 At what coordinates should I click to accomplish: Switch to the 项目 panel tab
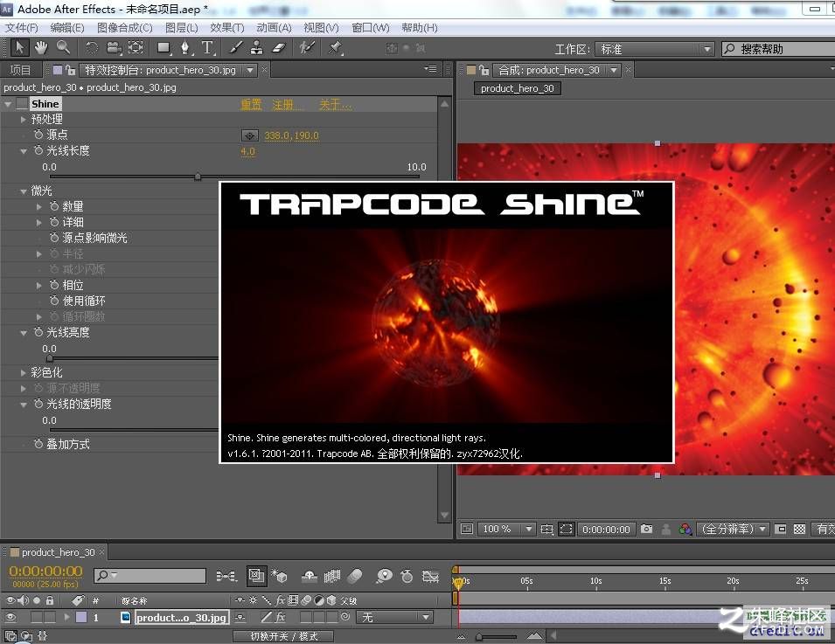[x=20, y=70]
